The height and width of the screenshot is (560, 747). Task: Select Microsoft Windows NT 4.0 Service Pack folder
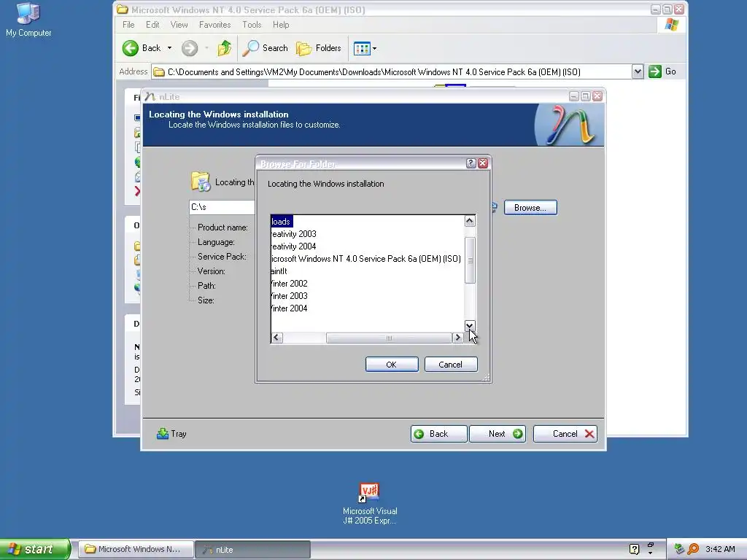point(366,259)
